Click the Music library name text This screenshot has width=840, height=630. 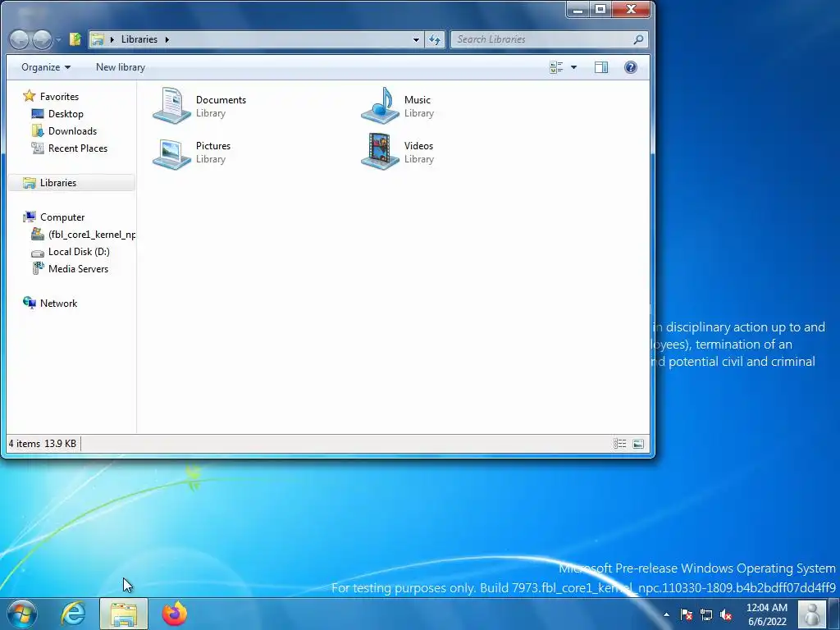click(x=418, y=99)
